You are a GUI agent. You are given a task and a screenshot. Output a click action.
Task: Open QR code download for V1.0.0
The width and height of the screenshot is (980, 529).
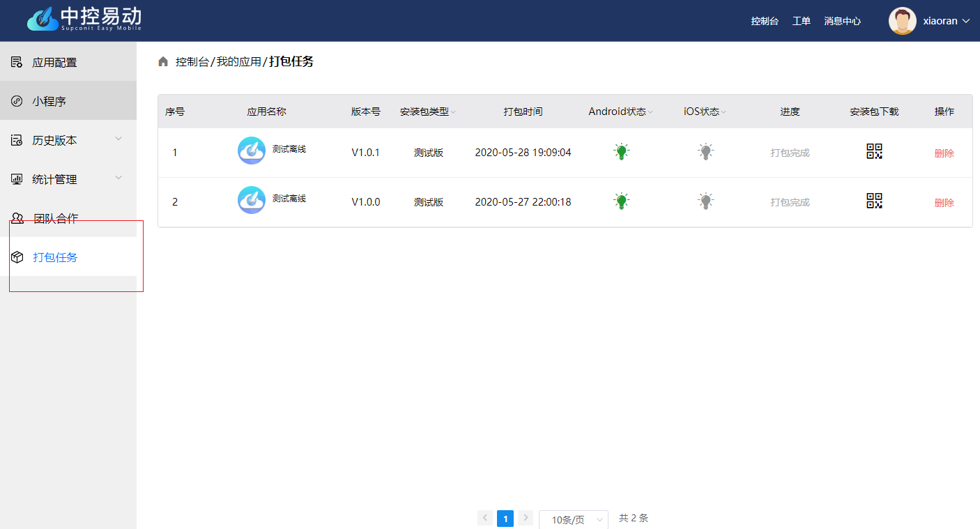click(x=874, y=201)
